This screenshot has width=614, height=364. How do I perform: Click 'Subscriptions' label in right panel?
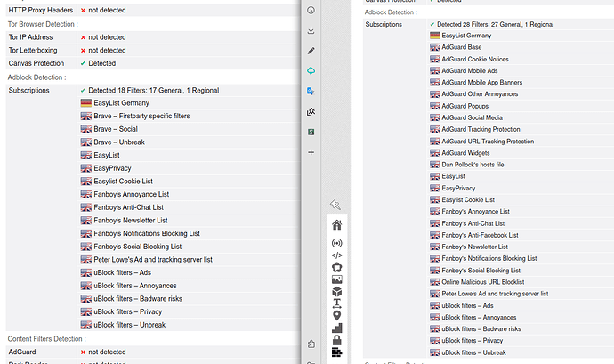pyautogui.click(x=384, y=24)
